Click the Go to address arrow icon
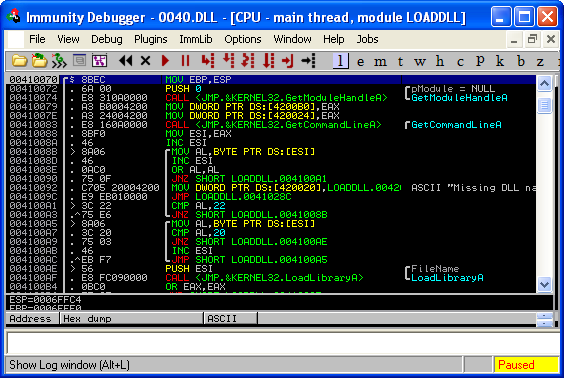The width and height of the screenshot is (564, 378). pyautogui.click(x=308, y=61)
